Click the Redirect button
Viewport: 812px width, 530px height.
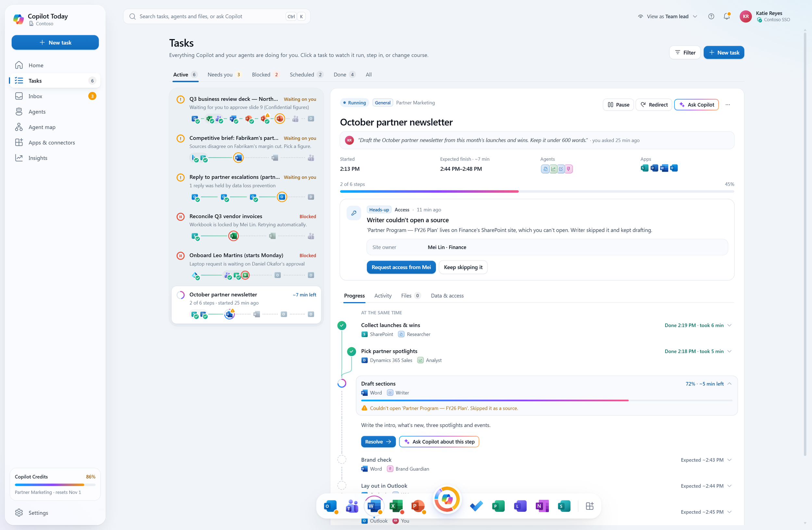coord(654,105)
